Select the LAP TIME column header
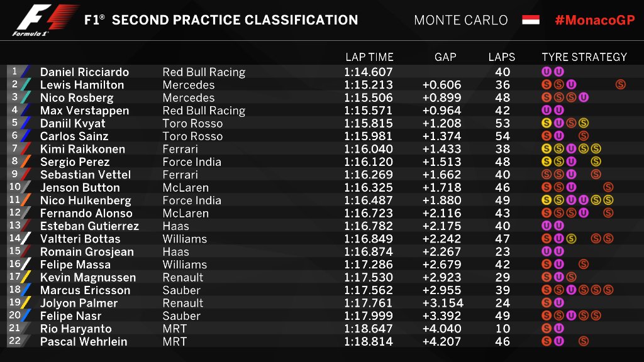Image resolution: width=644 pixels, height=362 pixels. point(369,57)
